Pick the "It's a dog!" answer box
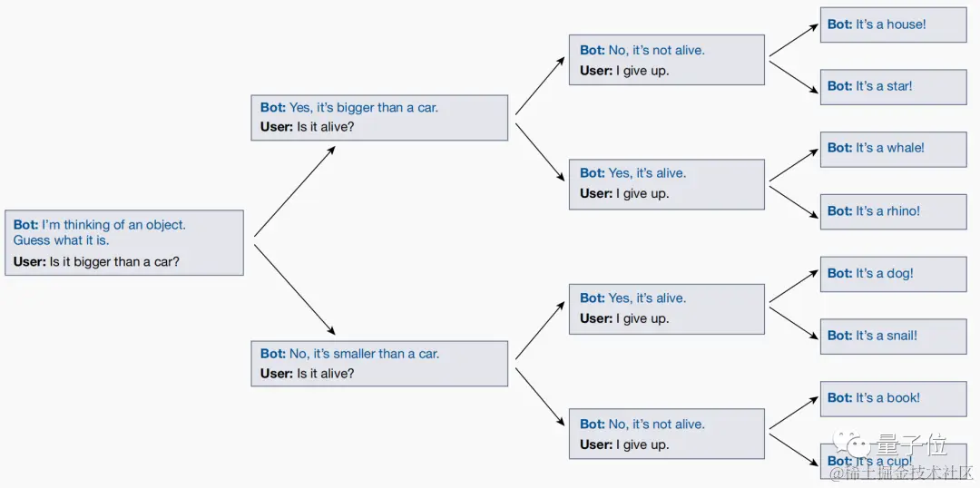The image size is (980, 488). (893, 273)
